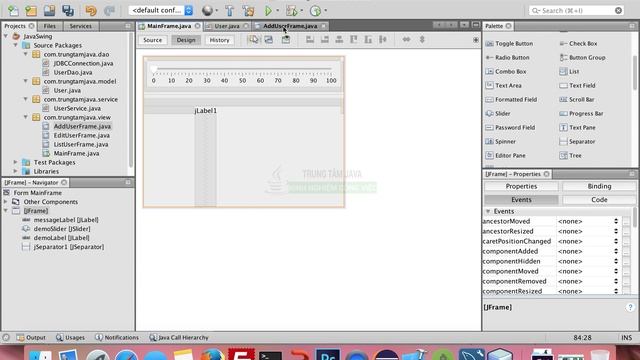Viewport: 640px width, 360px height.
Task: Open Photoshop from the Dock
Action: click(x=328, y=354)
